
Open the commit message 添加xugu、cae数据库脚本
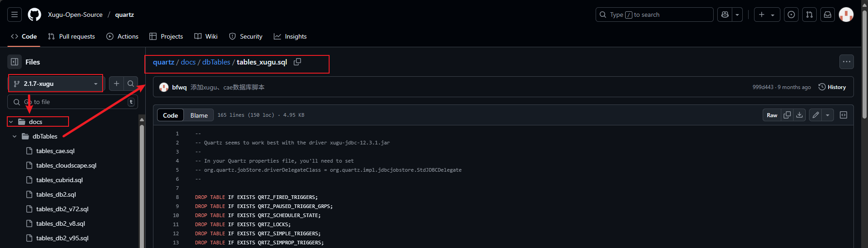click(227, 87)
